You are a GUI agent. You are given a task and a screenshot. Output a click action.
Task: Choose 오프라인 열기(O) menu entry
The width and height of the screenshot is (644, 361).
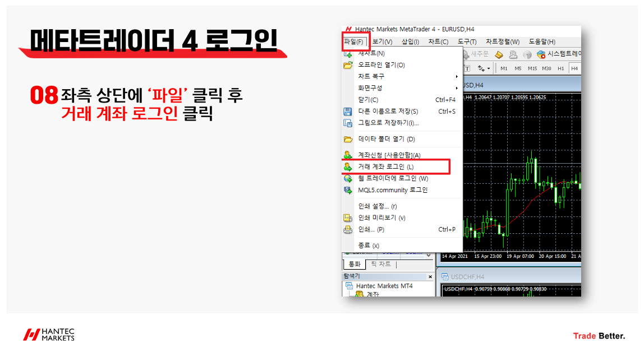[x=403, y=65]
